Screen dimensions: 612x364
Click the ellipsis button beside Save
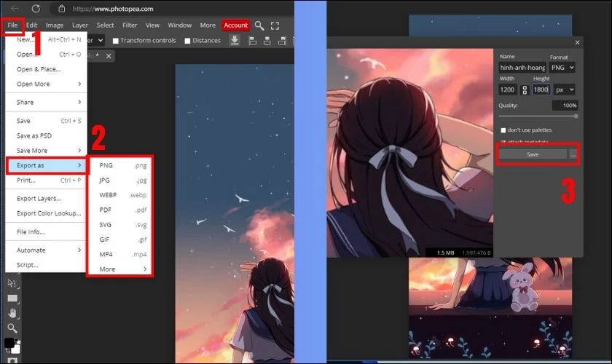pos(573,154)
